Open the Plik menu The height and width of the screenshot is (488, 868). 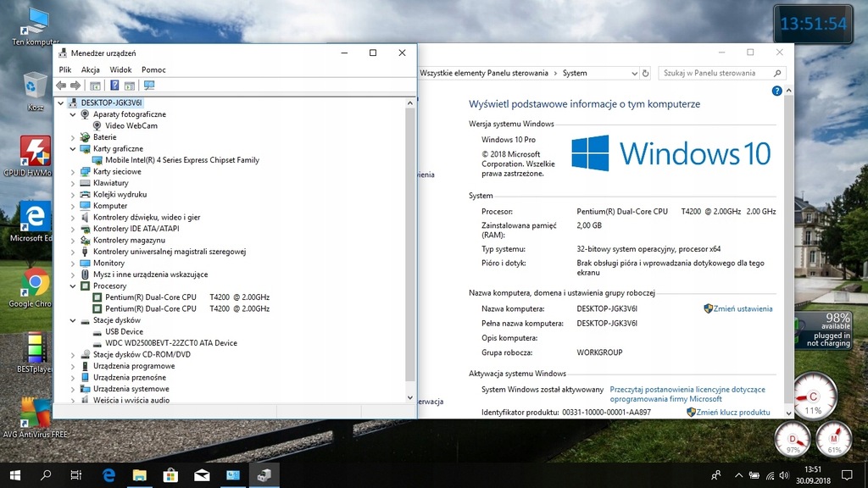coord(65,69)
